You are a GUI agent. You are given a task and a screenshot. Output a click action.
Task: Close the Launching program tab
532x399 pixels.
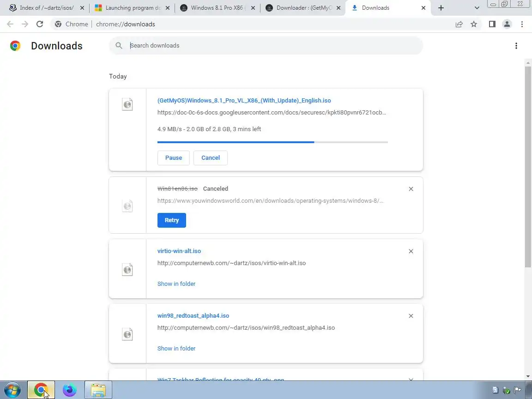point(168,8)
